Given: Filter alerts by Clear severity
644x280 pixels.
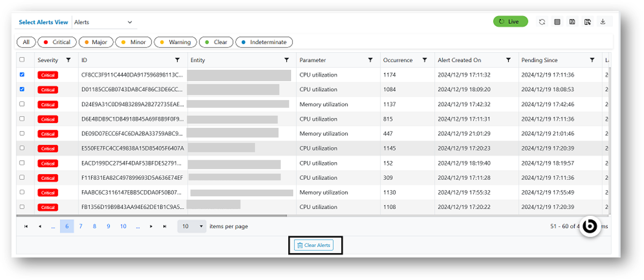Looking at the screenshot, I should [x=216, y=42].
